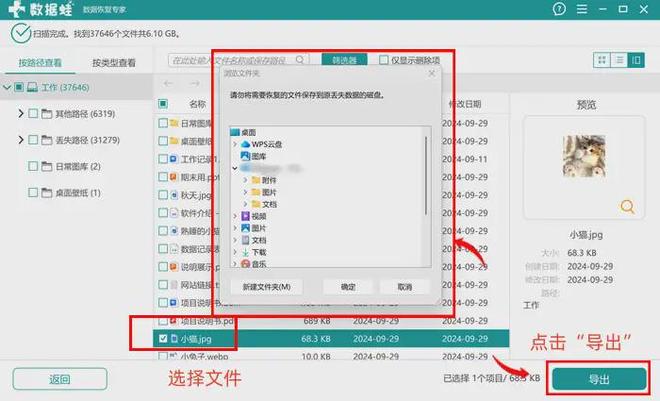Select the 音乐 music folder in dialog

pyautogui.click(x=246, y=264)
